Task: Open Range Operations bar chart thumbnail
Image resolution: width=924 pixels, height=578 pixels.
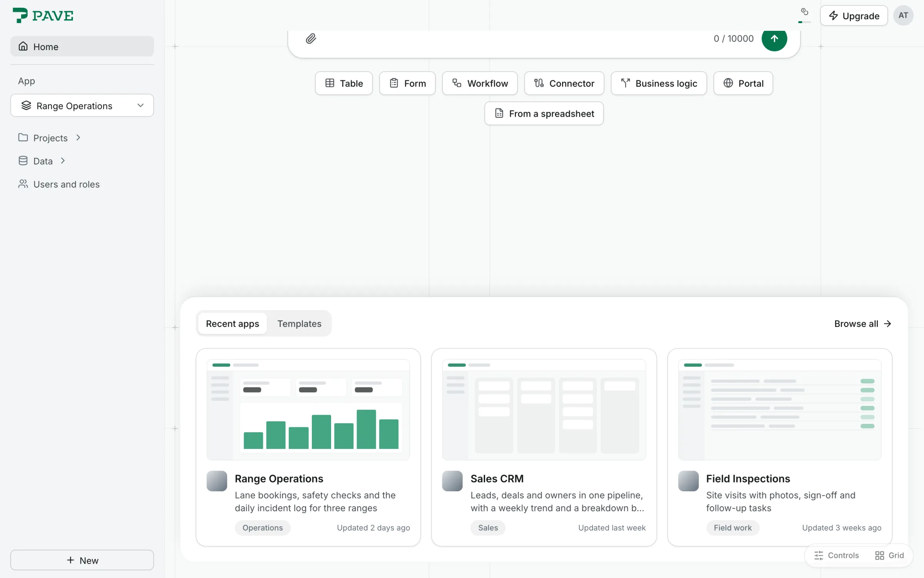Action: (x=308, y=410)
